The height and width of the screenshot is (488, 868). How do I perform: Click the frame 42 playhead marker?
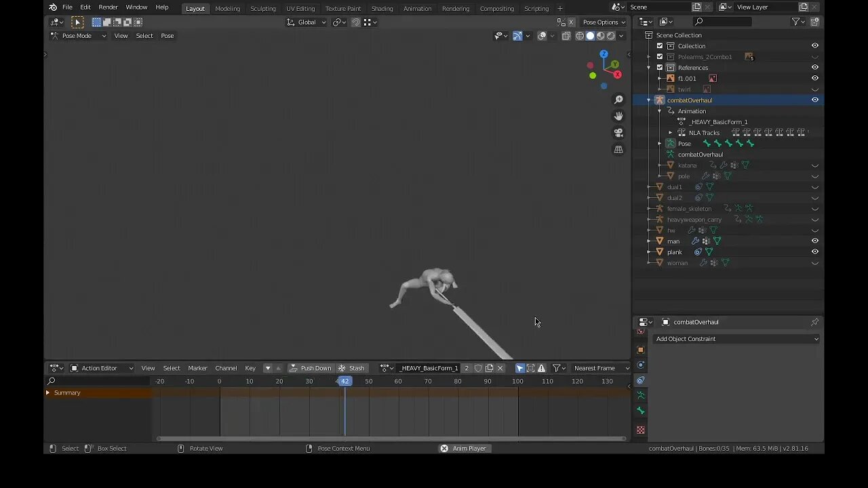tap(344, 381)
